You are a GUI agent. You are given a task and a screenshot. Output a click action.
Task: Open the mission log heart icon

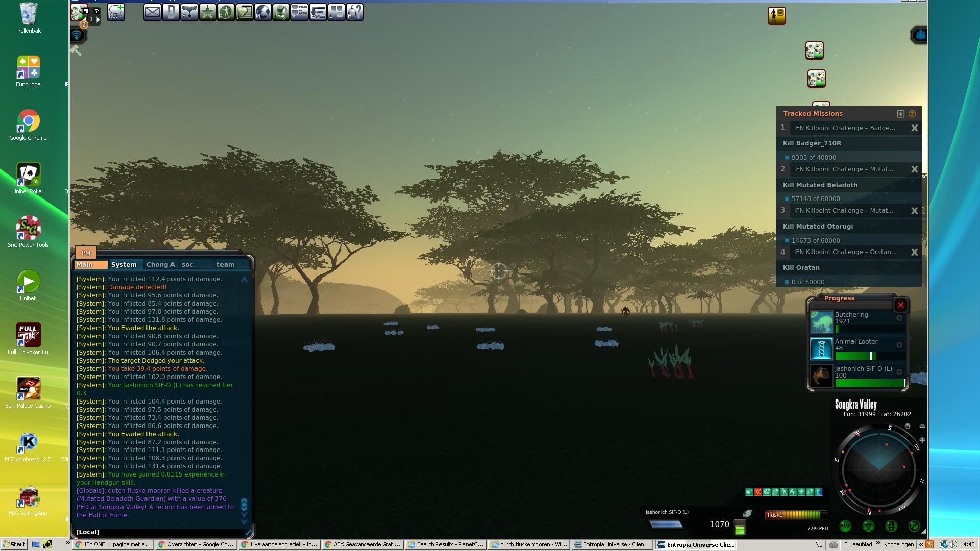pos(244,12)
